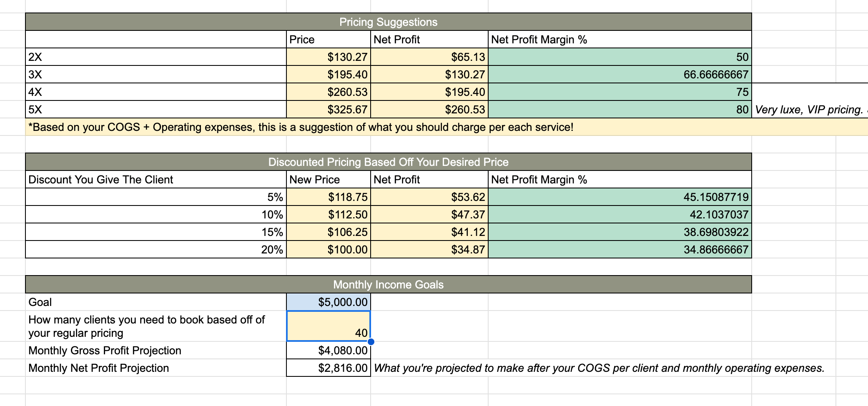Click the Monthly Net Profit Projection value $2,816.00
The width and height of the screenshot is (868, 406).
point(329,368)
